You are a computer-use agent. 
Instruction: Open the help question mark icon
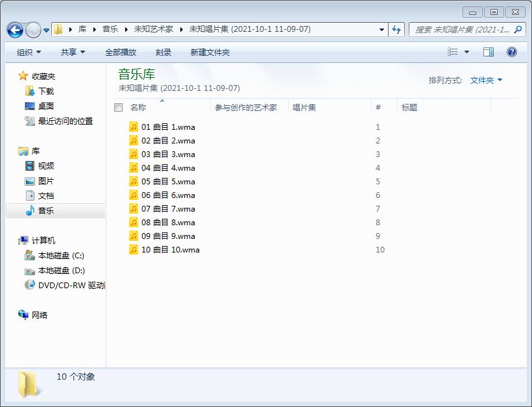coord(512,52)
